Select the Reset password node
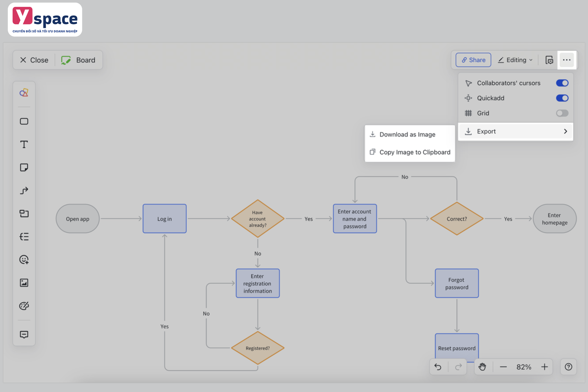Screen dimensions: 588x392 click(x=457, y=348)
